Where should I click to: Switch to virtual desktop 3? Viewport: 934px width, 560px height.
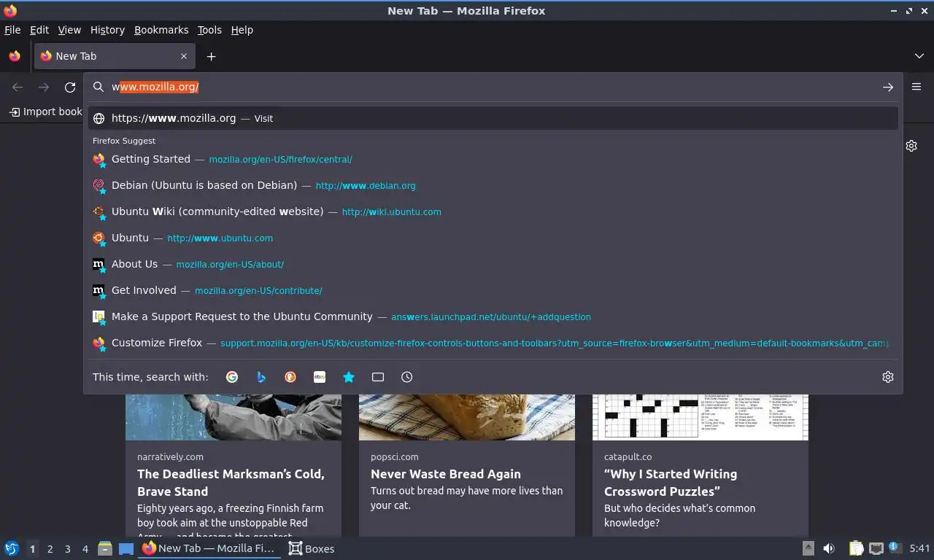coord(67,549)
